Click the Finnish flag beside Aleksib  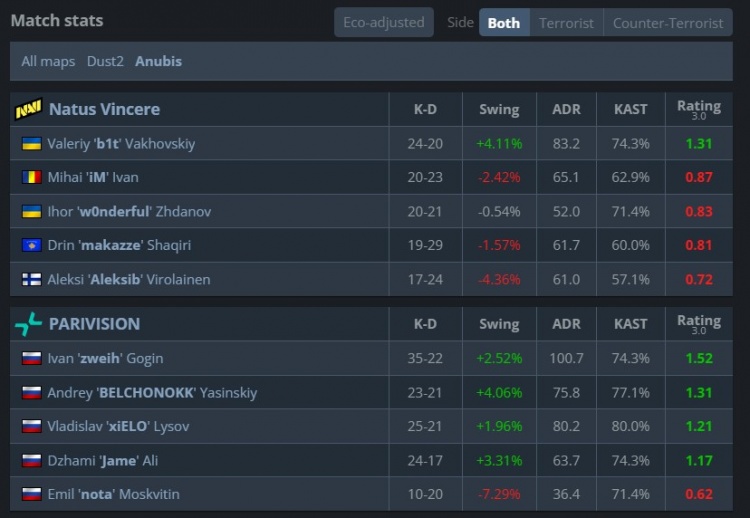click(x=31, y=280)
